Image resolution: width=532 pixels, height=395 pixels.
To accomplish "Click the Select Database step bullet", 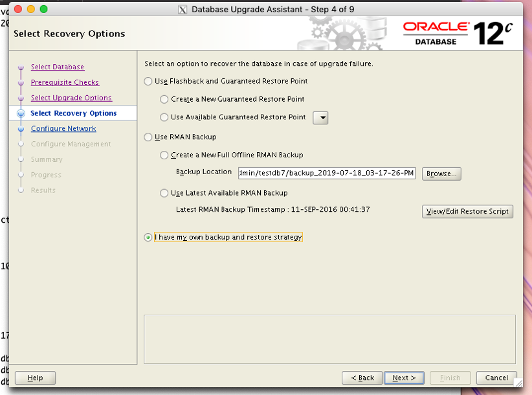I will [x=21, y=67].
